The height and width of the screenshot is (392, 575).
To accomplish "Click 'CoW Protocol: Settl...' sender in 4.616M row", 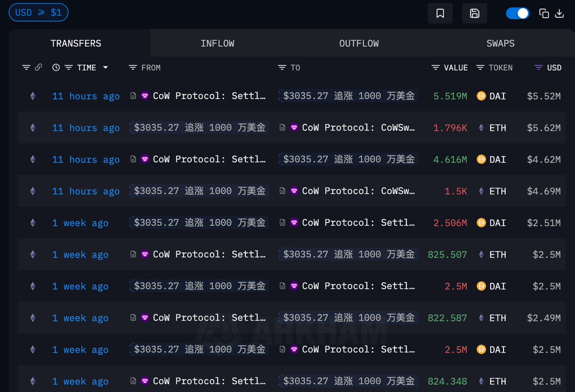I will click(x=209, y=159).
